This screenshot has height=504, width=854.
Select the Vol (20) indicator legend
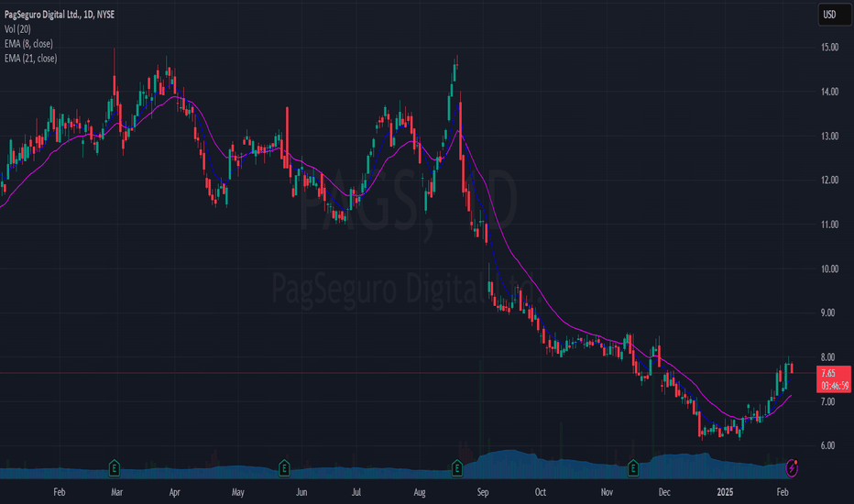[17, 29]
